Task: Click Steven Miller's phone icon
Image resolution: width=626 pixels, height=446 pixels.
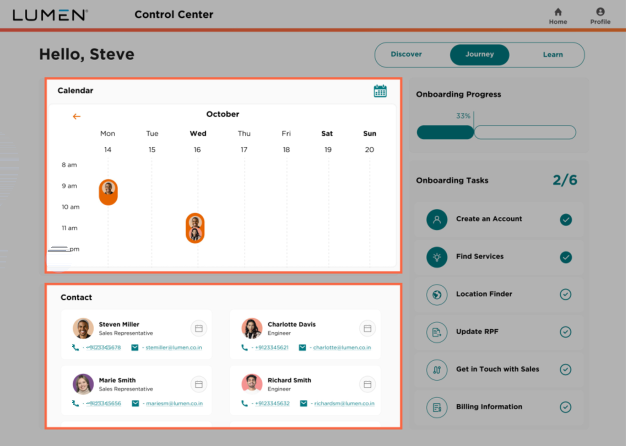Action: click(75, 348)
